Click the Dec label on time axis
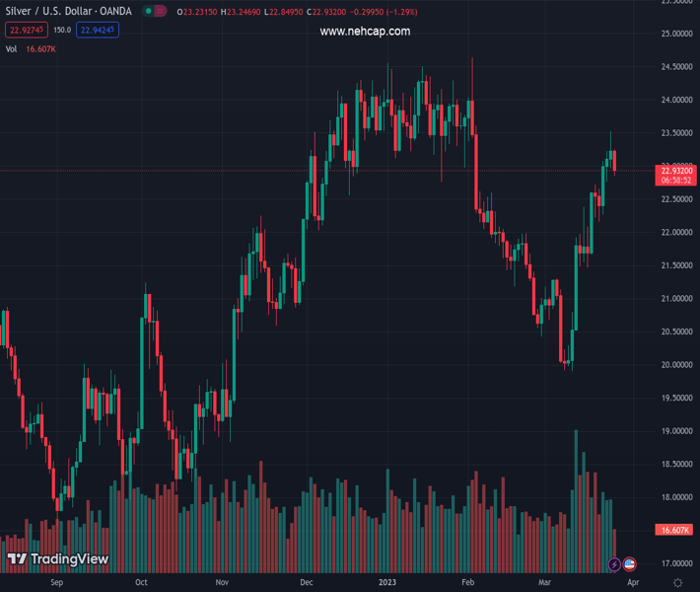Image resolution: width=700 pixels, height=592 pixels. click(x=308, y=582)
